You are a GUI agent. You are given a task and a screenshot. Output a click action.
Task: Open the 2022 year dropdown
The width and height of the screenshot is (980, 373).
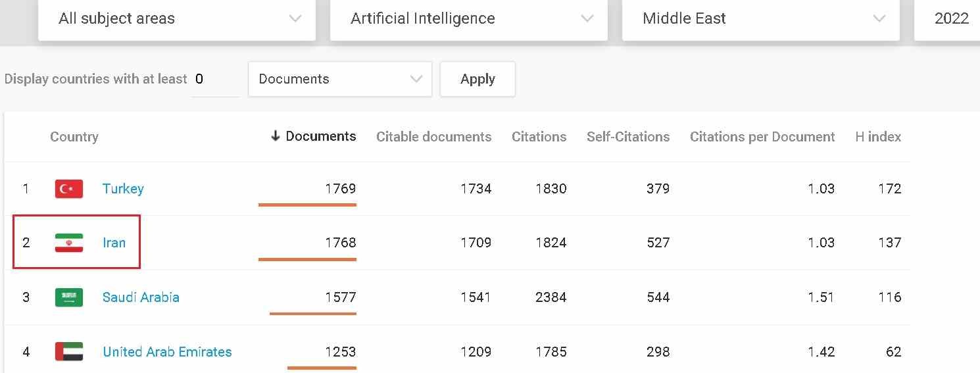pos(951,18)
